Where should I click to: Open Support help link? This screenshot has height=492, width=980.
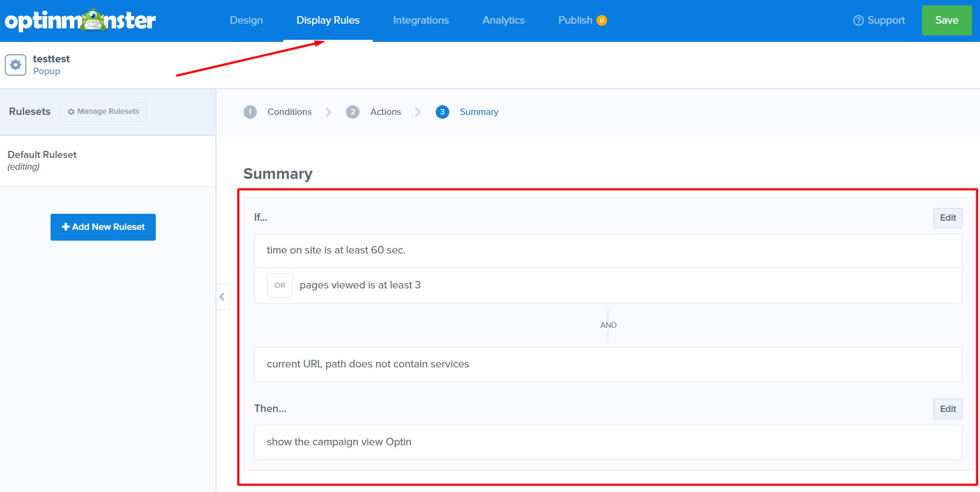tap(879, 20)
